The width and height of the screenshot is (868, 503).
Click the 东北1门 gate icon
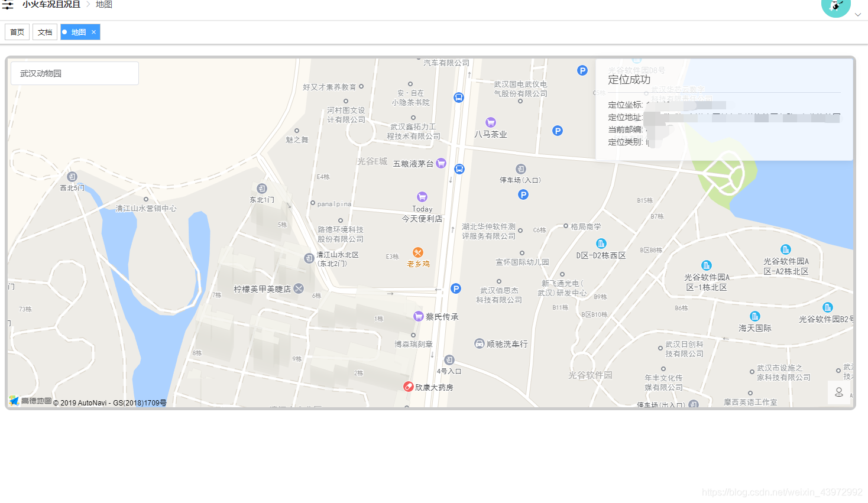[x=262, y=189]
